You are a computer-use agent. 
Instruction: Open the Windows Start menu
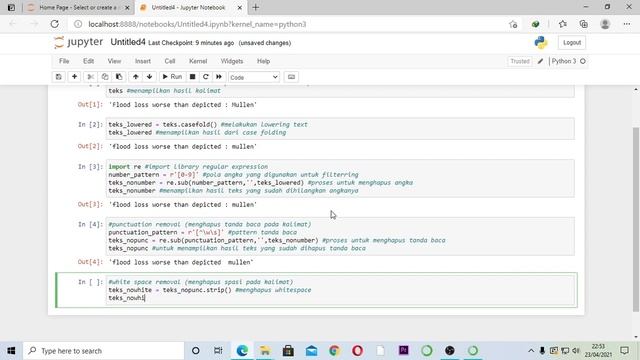coord(11,351)
